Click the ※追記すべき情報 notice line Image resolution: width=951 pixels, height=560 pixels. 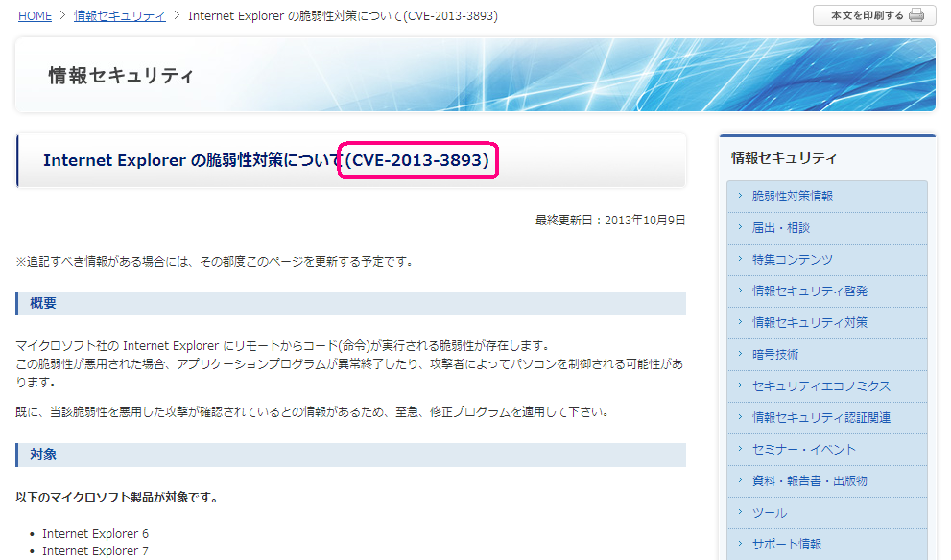coord(215,262)
